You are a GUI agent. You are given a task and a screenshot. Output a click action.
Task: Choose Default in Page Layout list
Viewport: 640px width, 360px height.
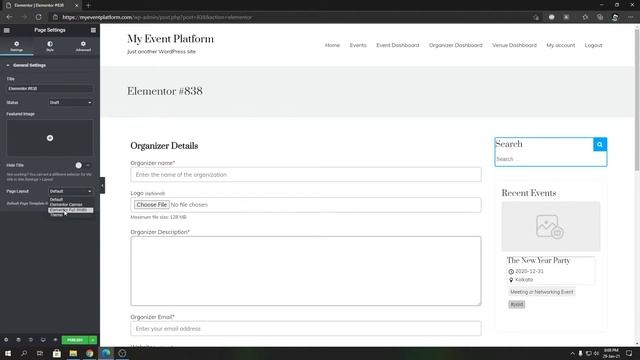pyautogui.click(x=56, y=200)
